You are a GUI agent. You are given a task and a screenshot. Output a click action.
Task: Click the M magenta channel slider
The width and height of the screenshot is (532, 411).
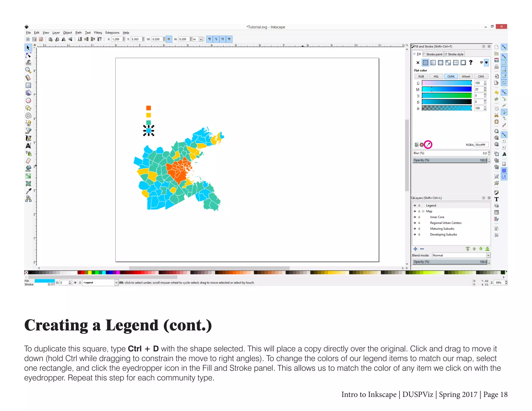(447, 89)
